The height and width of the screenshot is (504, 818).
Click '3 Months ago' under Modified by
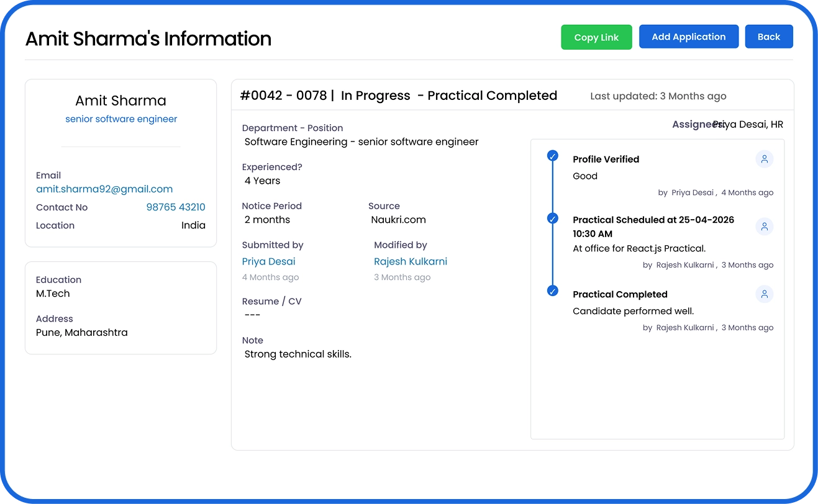pyautogui.click(x=402, y=277)
